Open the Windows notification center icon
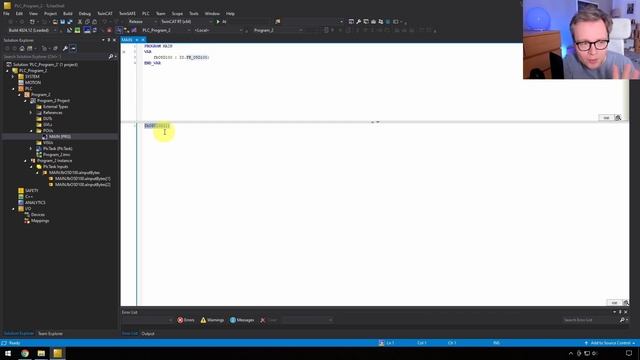 click(x=629, y=353)
